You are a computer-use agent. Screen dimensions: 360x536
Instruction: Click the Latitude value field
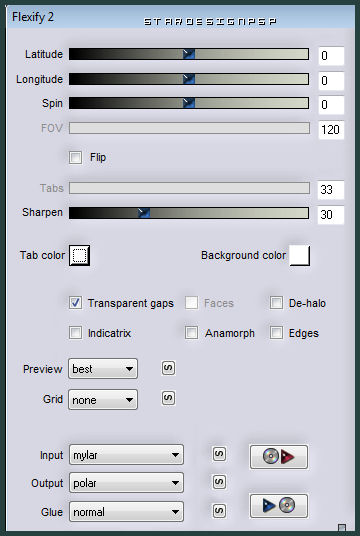coord(331,55)
